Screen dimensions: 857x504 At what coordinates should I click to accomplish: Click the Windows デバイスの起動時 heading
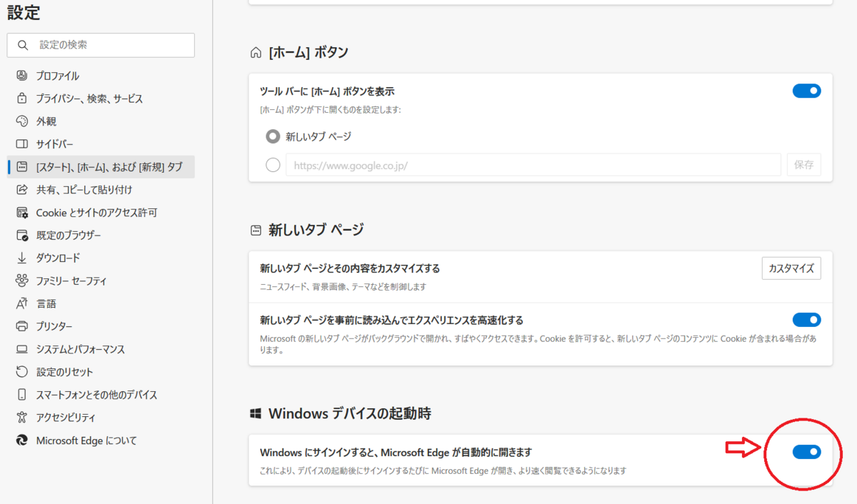pyautogui.click(x=350, y=413)
